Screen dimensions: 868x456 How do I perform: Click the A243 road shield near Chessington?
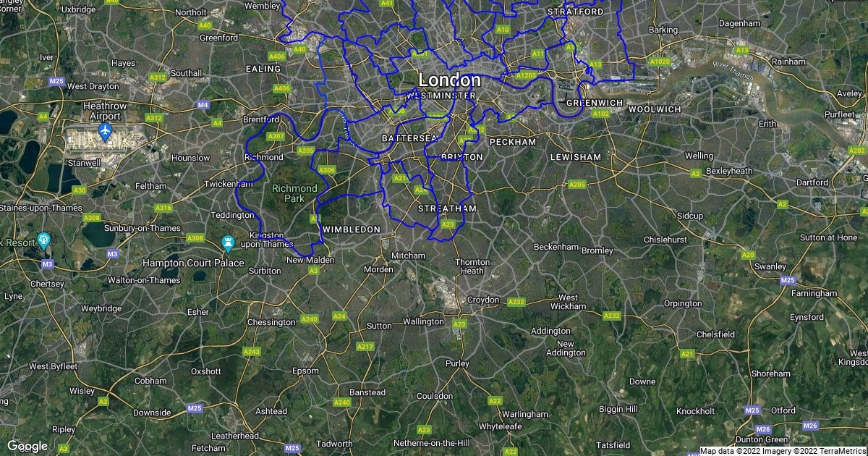pos(252,352)
